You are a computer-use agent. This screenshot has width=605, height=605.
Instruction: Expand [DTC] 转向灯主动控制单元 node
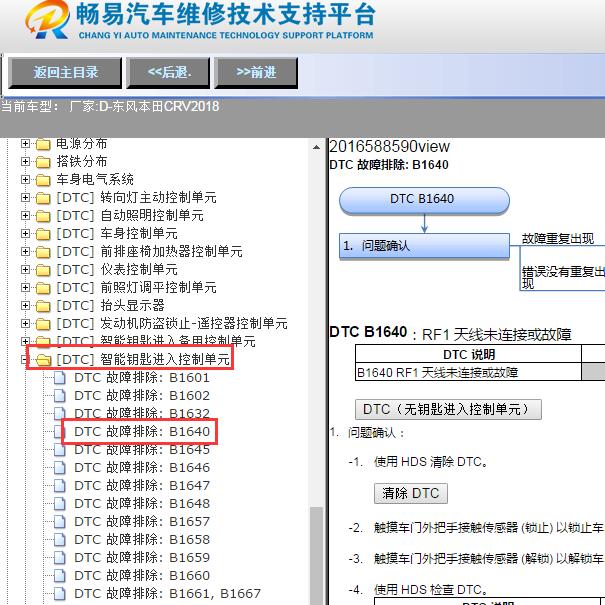tap(25, 198)
